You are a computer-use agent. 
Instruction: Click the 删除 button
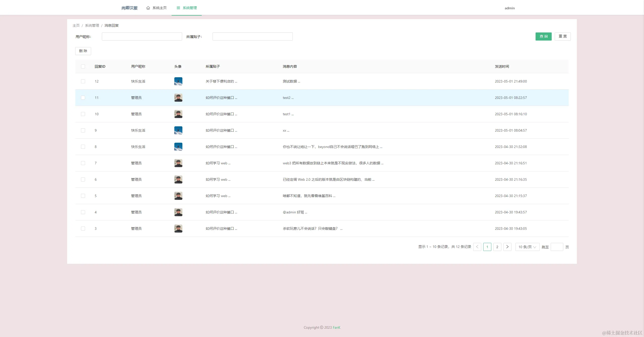83,51
